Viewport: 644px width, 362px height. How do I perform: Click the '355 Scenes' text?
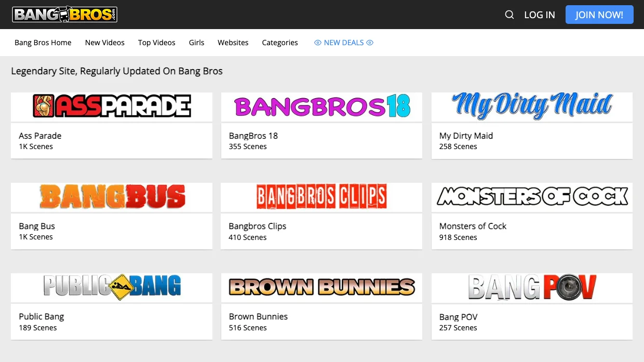tap(248, 146)
